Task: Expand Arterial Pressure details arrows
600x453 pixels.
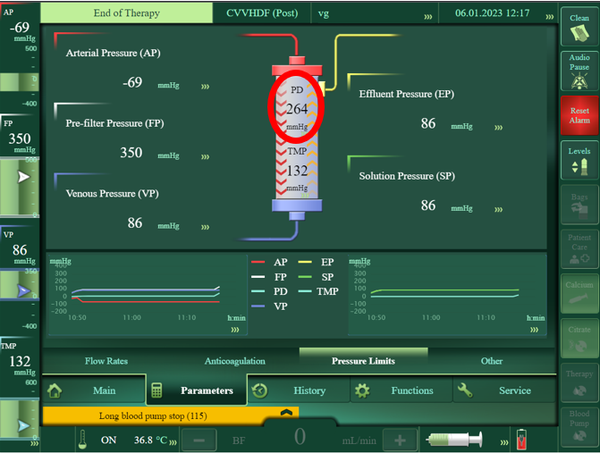Action: [x=205, y=87]
